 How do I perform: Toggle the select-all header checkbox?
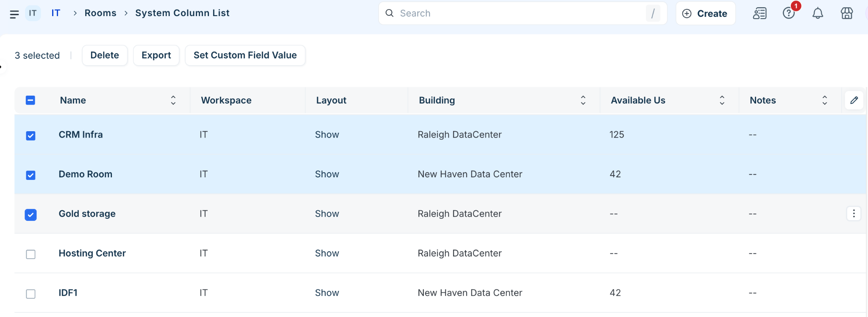pos(31,100)
